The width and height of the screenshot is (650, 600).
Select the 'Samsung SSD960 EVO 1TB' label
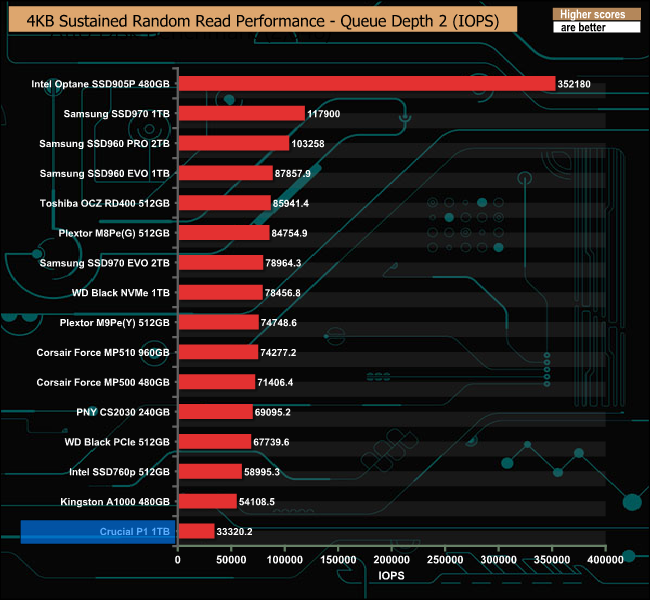click(105, 173)
